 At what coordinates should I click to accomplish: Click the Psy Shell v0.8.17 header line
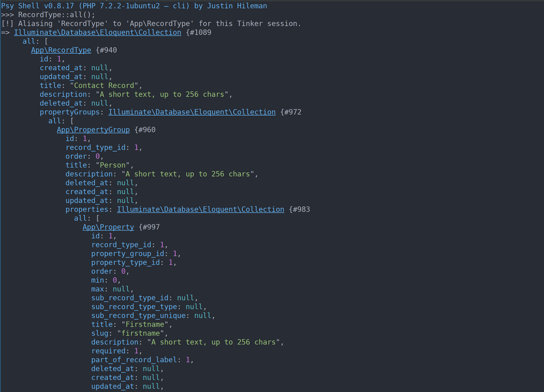pos(134,6)
